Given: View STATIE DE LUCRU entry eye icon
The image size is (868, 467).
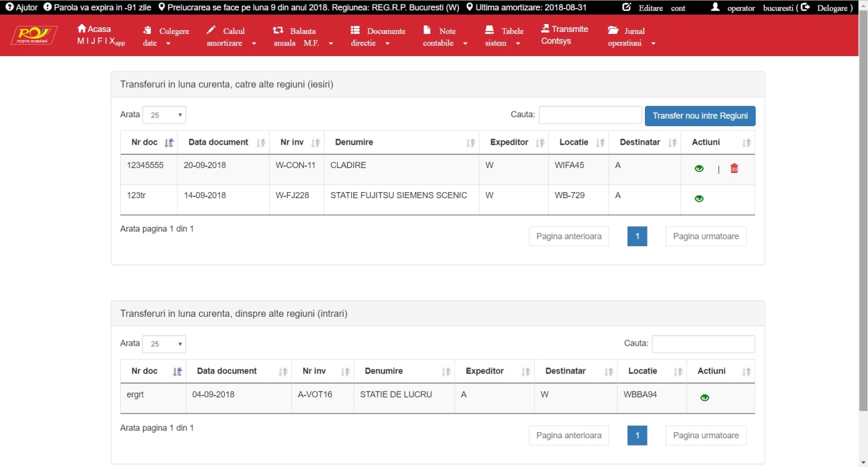Looking at the screenshot, I should tap(704, 398).
